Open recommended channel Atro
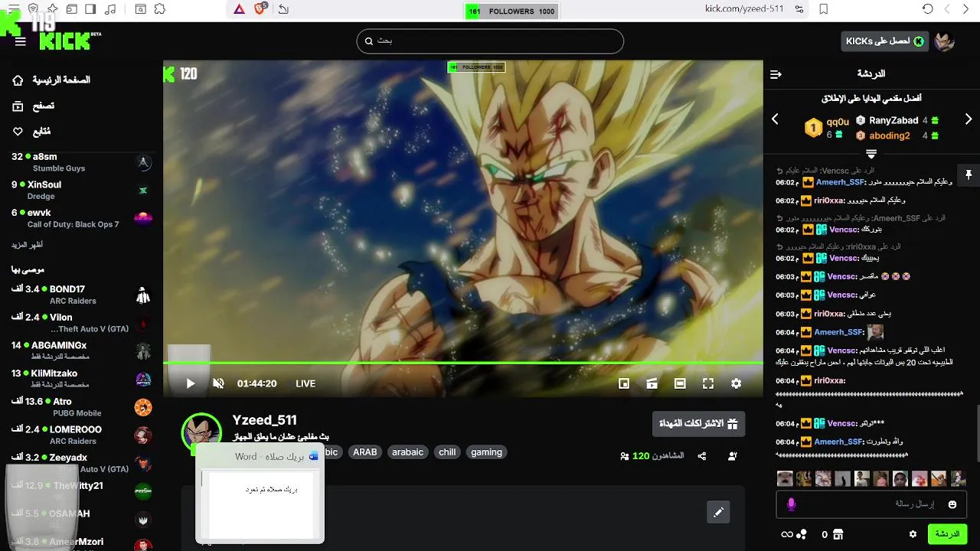The width and height of the screenshot is (980, 551). pos(80,406)
